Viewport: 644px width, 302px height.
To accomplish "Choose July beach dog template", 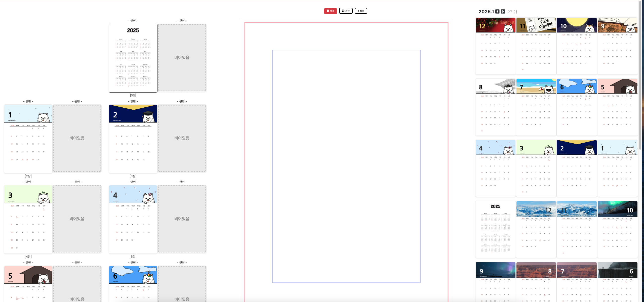I will 536,107.
